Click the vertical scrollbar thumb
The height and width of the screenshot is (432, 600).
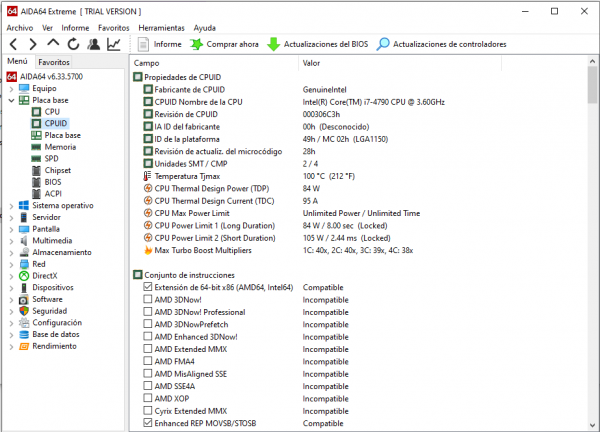(x=592, y=85)
